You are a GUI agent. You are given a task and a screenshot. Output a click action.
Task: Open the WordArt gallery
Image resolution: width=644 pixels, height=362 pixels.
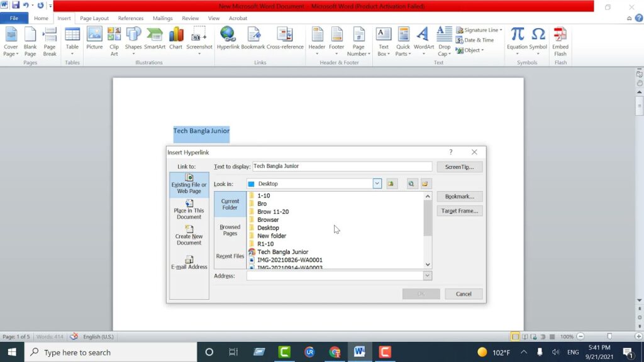click(x=423, y=41)
